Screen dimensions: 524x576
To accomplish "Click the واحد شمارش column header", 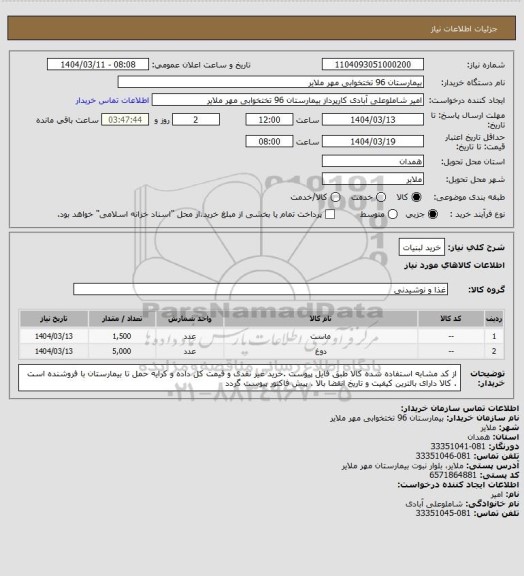I will tap(190, 318).
